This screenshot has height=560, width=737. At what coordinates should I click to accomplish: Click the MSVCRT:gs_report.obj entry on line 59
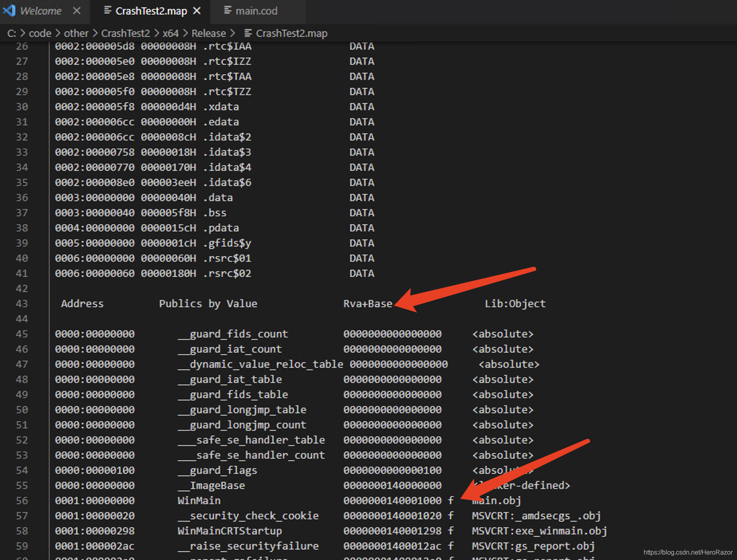[x=534, y=546]
